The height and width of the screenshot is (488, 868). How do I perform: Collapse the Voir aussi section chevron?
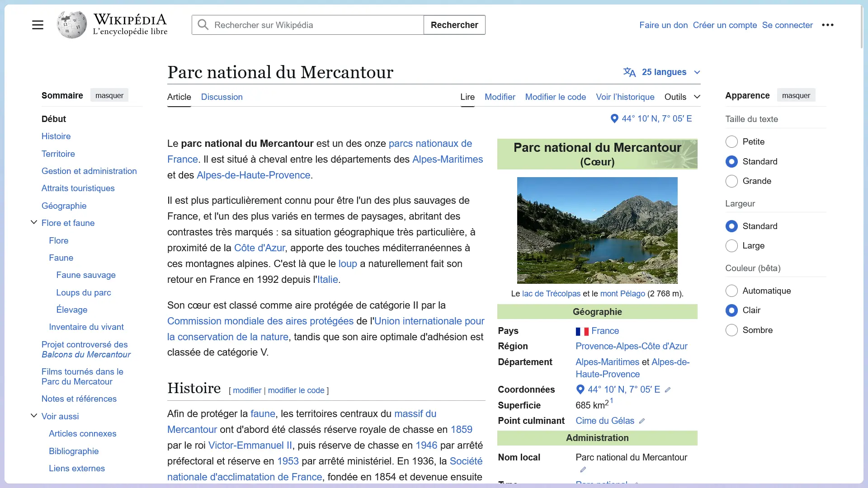coord(34,416)
